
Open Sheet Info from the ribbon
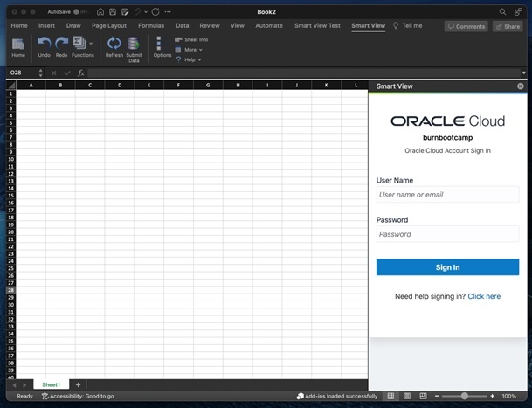pos(191,39)
